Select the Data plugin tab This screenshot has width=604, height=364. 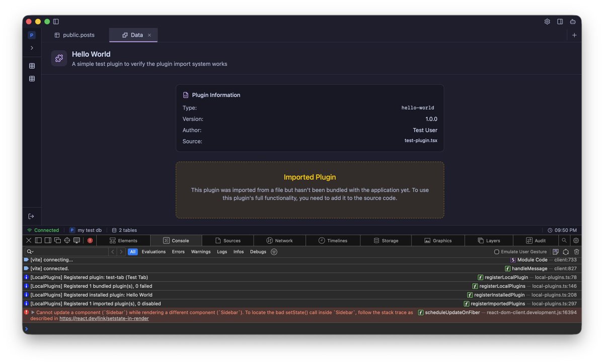pyautogui.click(x=133, y=35)
